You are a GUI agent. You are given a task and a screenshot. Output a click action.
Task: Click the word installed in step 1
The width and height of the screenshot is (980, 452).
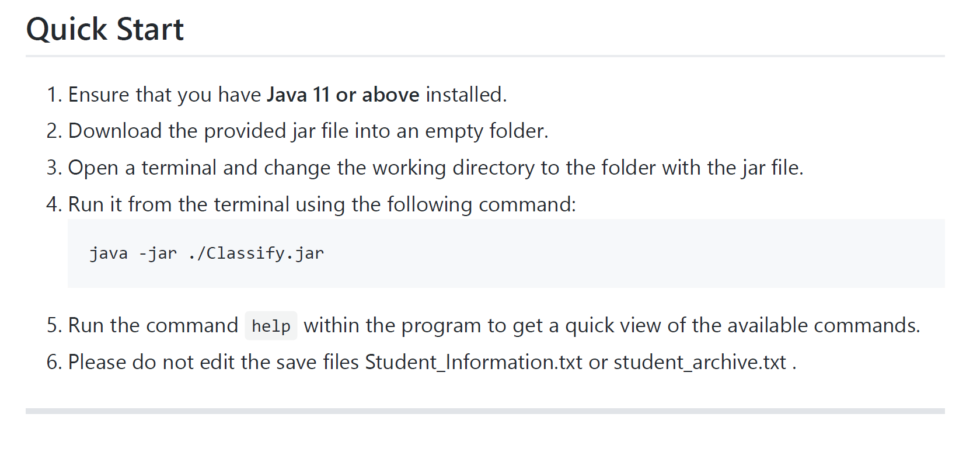[x=465, y=95]
